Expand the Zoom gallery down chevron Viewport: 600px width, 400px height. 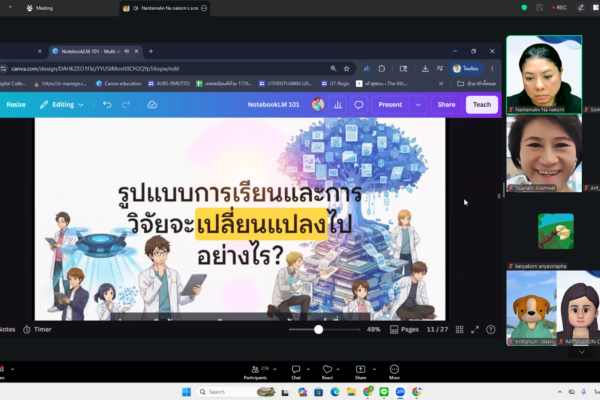coord(582,352)
